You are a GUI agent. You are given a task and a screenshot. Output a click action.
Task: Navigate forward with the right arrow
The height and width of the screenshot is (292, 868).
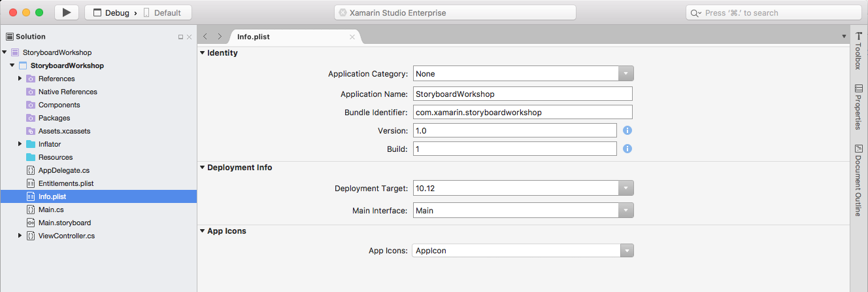pyautogui.click(x=220, y=37)
